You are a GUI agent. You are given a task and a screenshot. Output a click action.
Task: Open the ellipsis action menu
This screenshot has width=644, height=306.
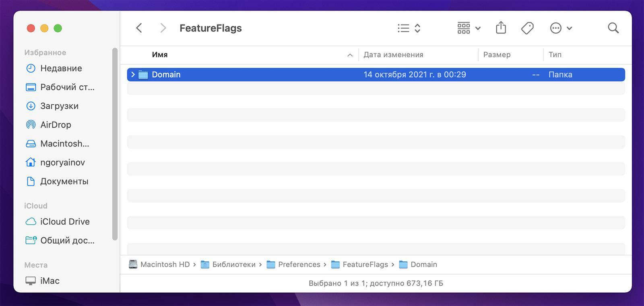560,28
